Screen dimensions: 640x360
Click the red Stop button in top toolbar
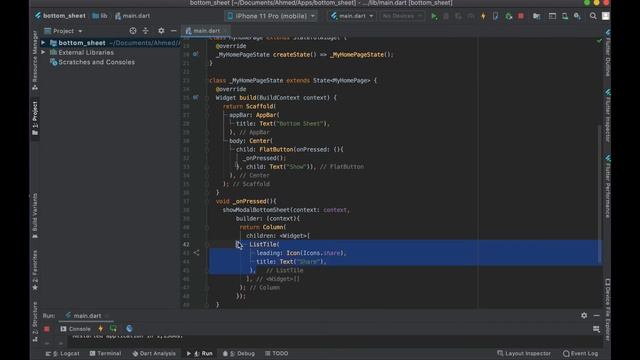(x=521, y=16)
